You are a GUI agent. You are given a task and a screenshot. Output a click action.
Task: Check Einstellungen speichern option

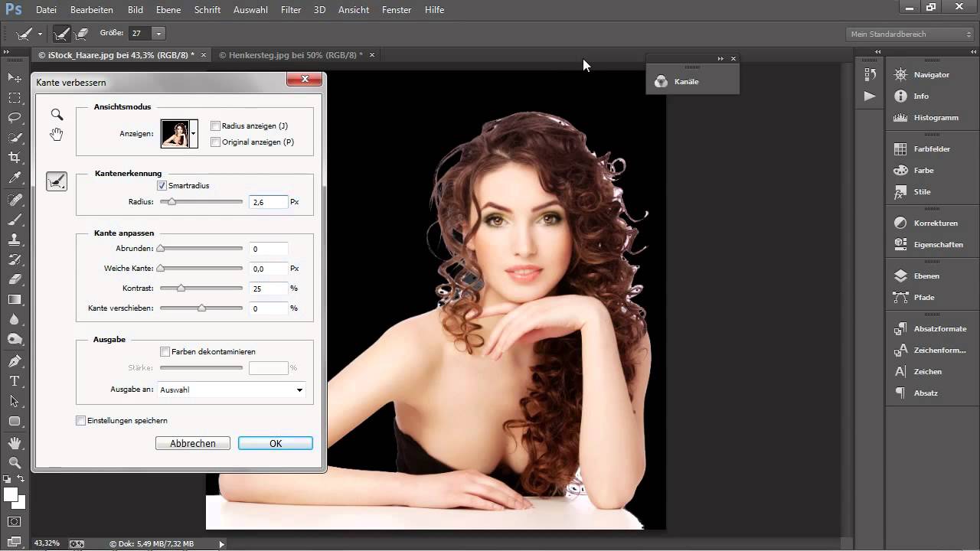(80, 420)
